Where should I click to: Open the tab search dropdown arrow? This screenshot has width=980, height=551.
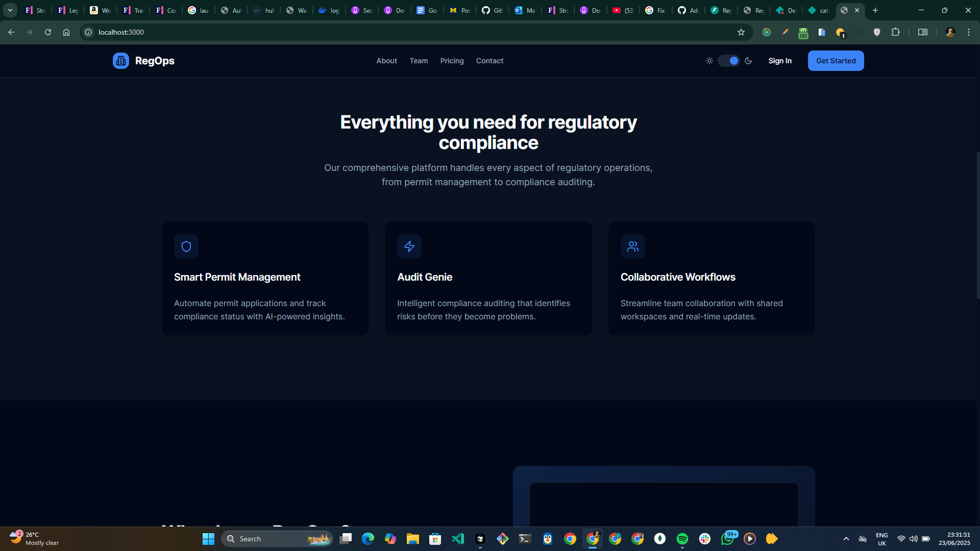click(x=10, y=10)
